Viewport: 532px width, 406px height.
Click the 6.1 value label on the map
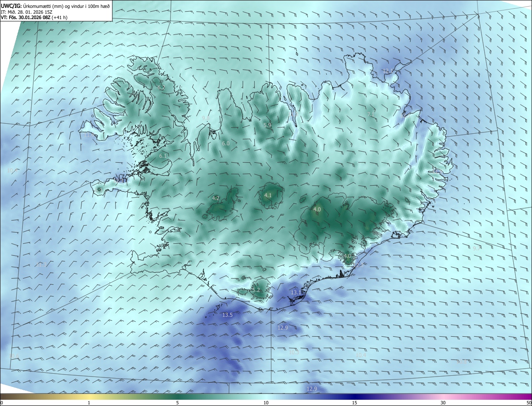coord(163,156)
